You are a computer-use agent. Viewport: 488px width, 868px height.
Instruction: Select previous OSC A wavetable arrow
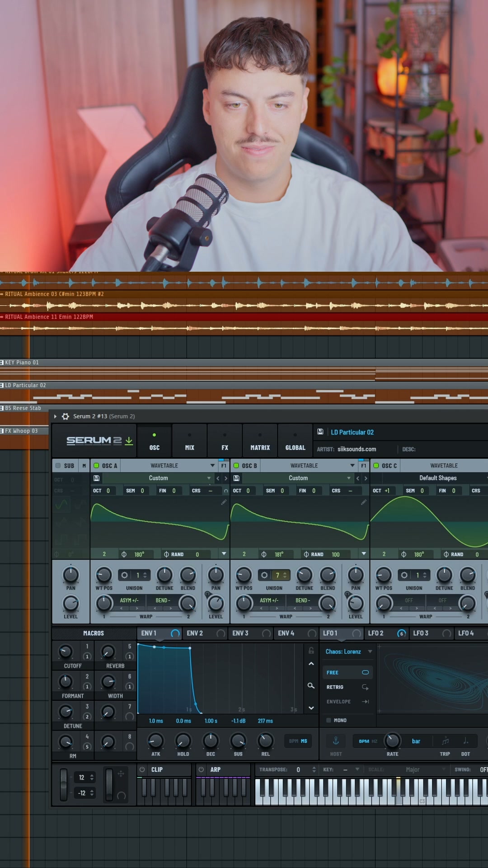[x=218, y=478]
